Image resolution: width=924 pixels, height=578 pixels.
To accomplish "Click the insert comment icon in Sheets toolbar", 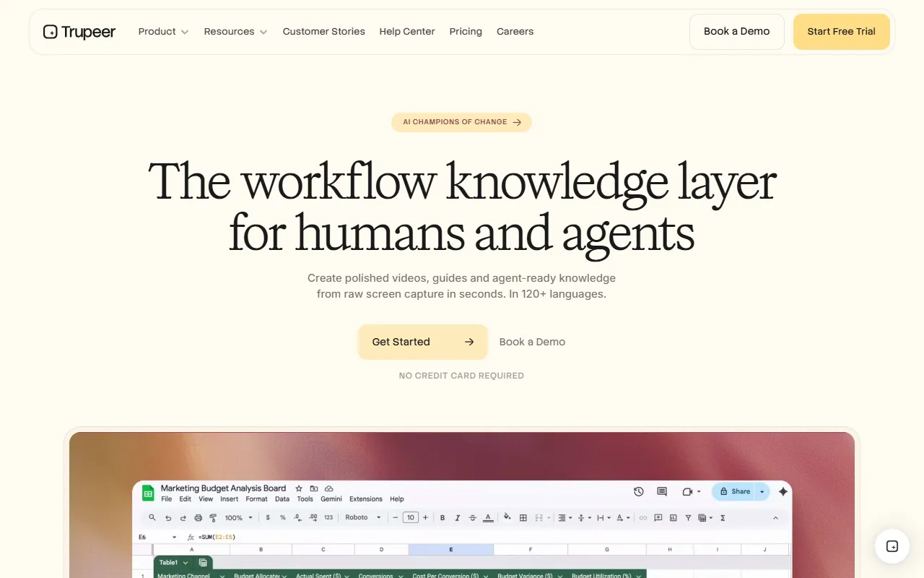I will 658,517.
